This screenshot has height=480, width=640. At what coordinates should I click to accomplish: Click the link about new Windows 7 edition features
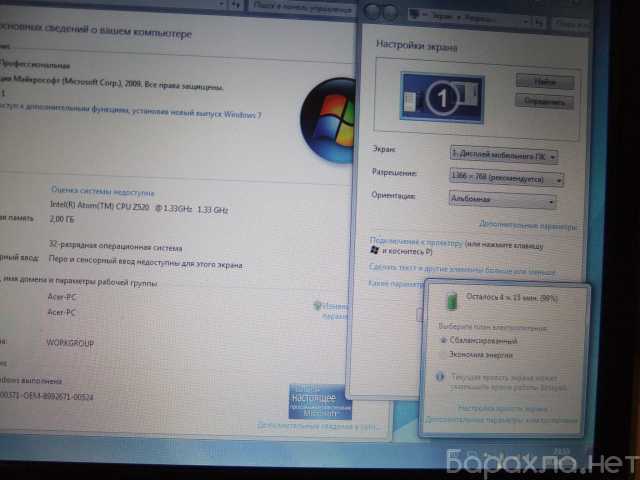click(130, 110)
